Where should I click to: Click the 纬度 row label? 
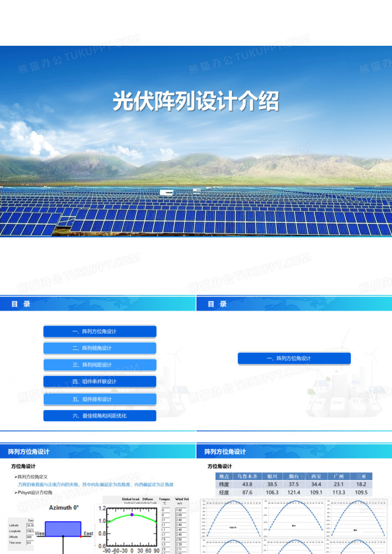[224, 485]
